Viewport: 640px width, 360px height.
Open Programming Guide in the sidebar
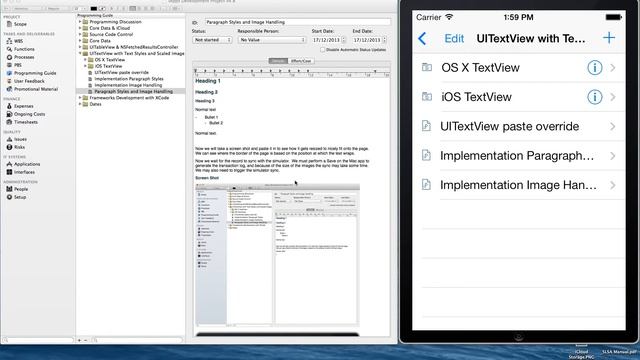(x=31, y=73)
